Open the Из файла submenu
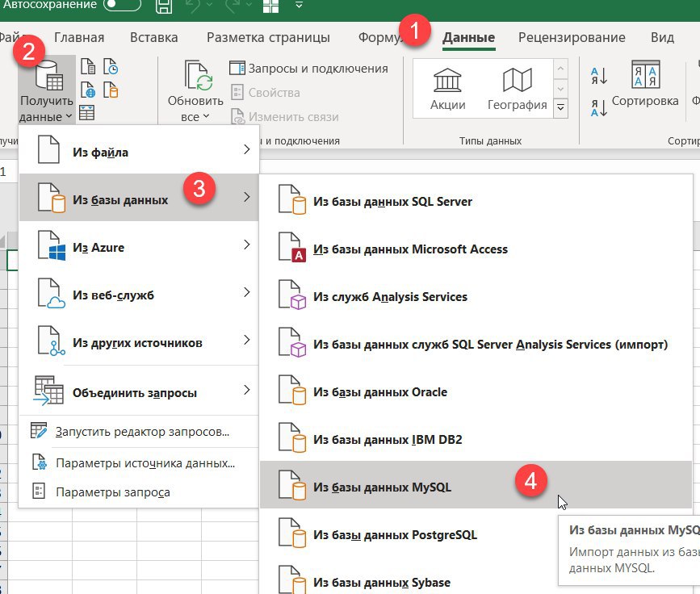This screenshot has width=700, height=594. [139, 150]
